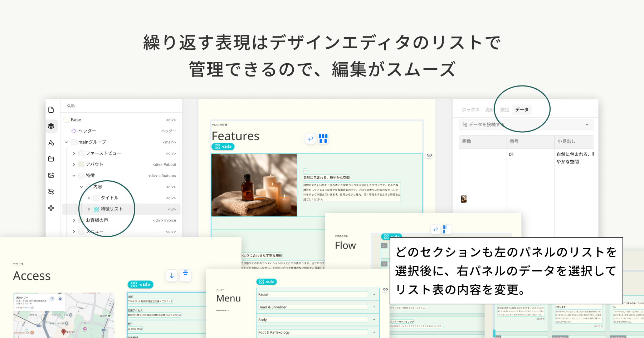644x338 pixels.
Task: Click the arrow next to the Facial menu item
Action: [374, 294]
